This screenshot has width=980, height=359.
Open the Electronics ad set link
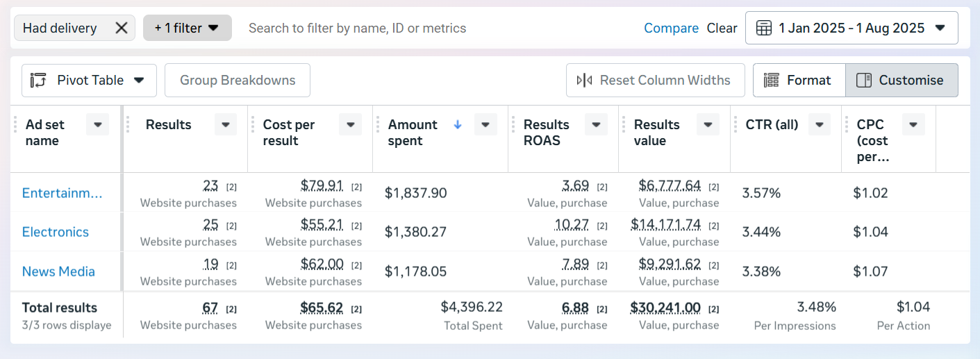click(56, 232)
